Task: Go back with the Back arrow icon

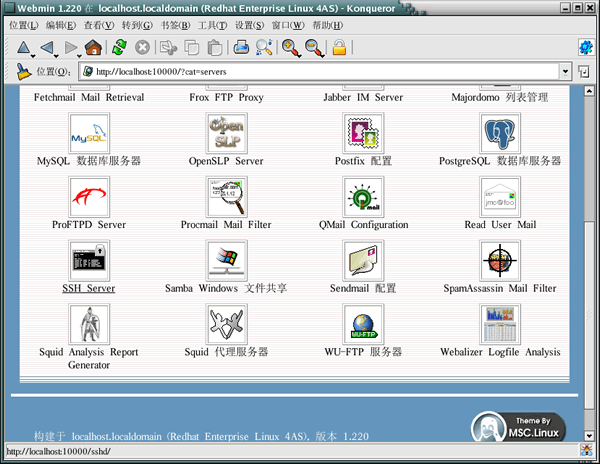Action: tap(46, 47)
